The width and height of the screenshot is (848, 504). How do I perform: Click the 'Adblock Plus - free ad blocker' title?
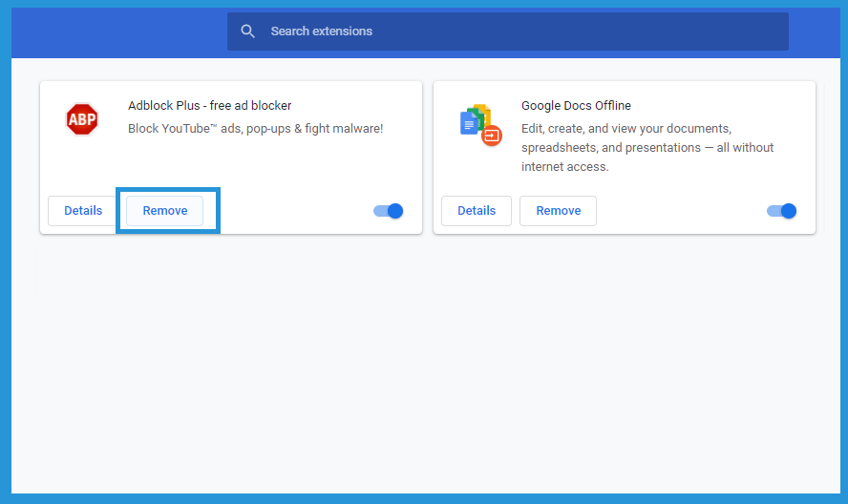(x=210, y=105)
